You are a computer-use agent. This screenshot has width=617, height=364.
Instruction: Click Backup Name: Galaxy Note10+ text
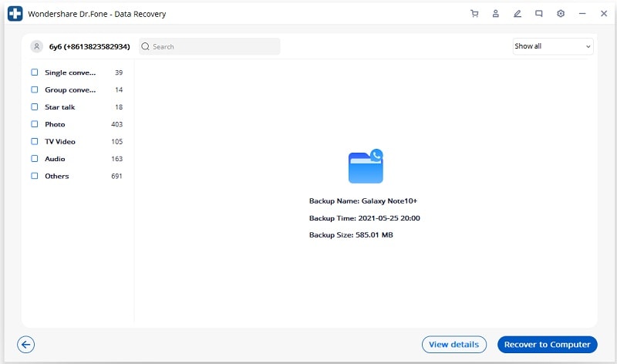[362, 201]
